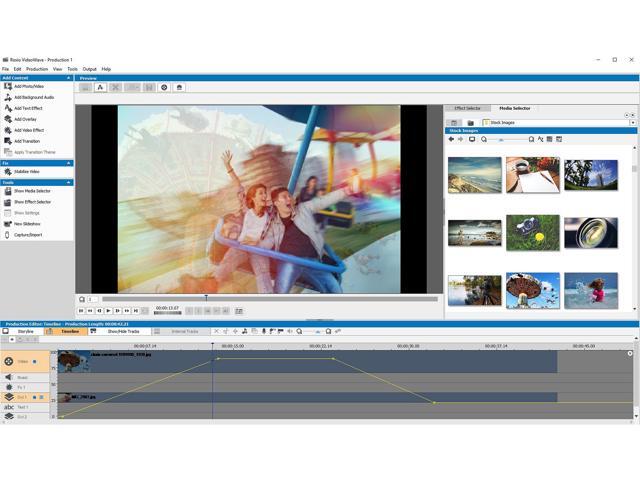Select the beach stock image thumbnail
The height and width of the screenshot is (480, 640).
pos(475,175)
